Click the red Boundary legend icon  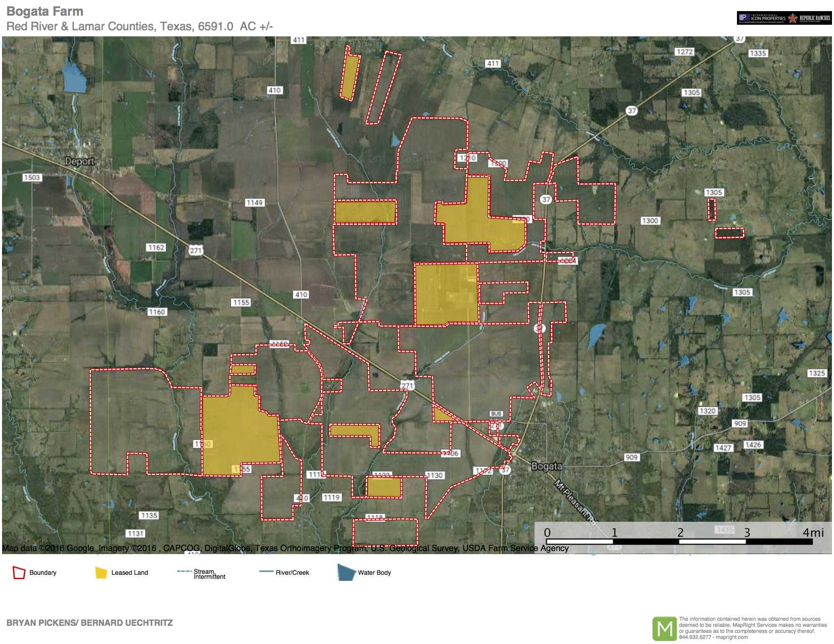[x=19, y=572]
